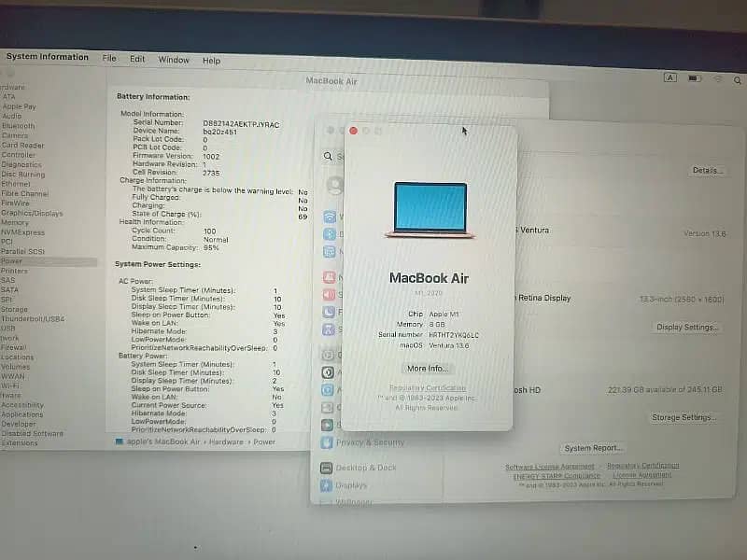Click the Spotlight search icon in menu bar
The height and width of the screenshot is (560, 747).
click(738, 79)
